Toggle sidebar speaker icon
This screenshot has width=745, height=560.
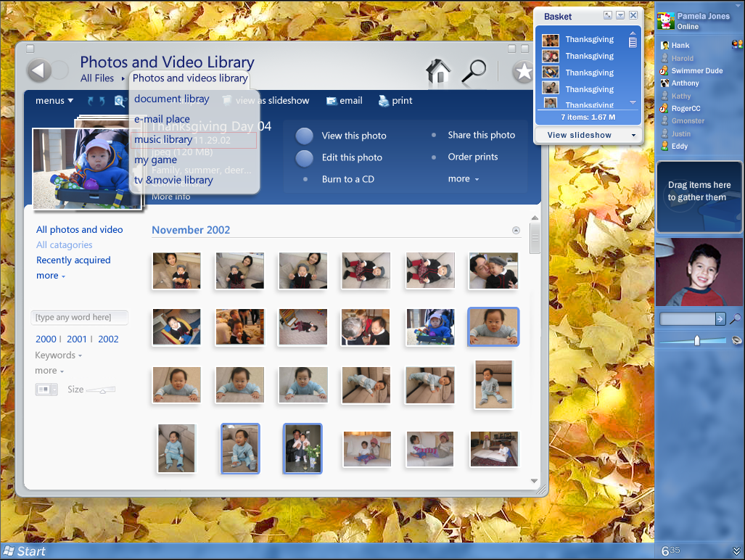tap(736, 340)
